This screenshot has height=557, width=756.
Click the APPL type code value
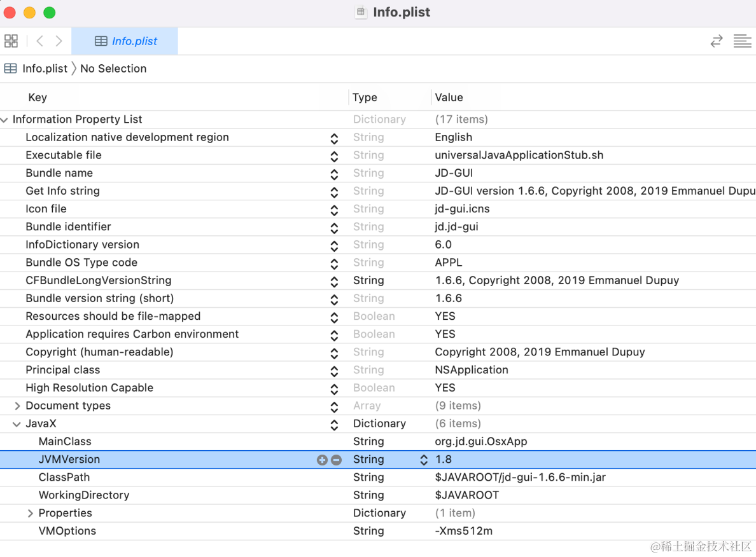[x=449, y=263]
